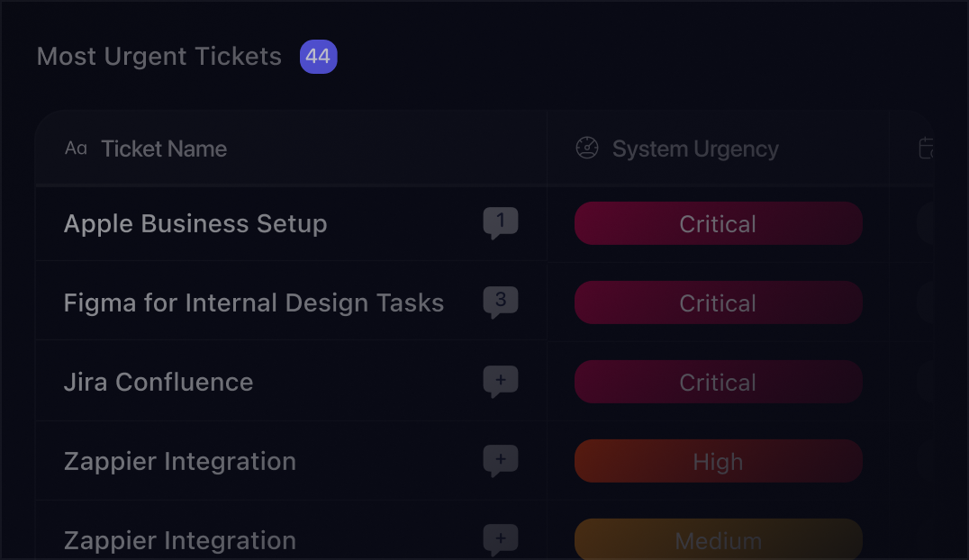
Task: Open the Jira Confluence ticket
Action: [x=158, y=382]
